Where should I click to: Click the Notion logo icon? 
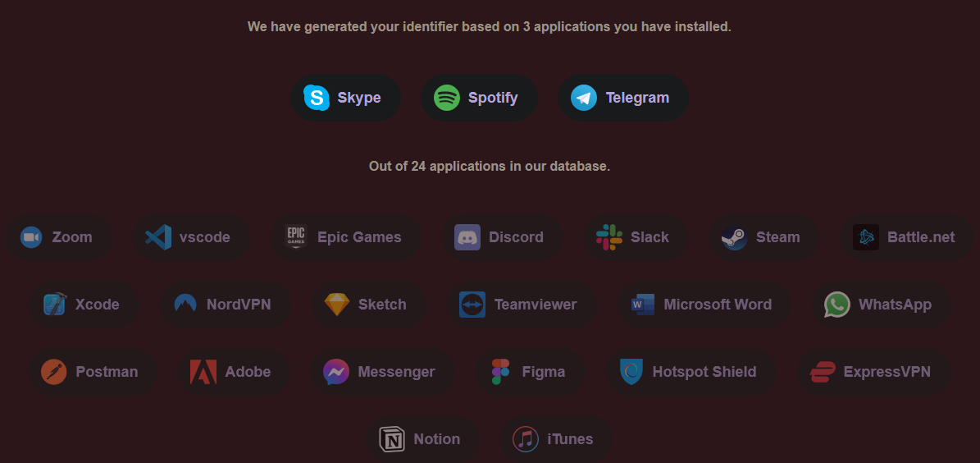coord(392,439)
